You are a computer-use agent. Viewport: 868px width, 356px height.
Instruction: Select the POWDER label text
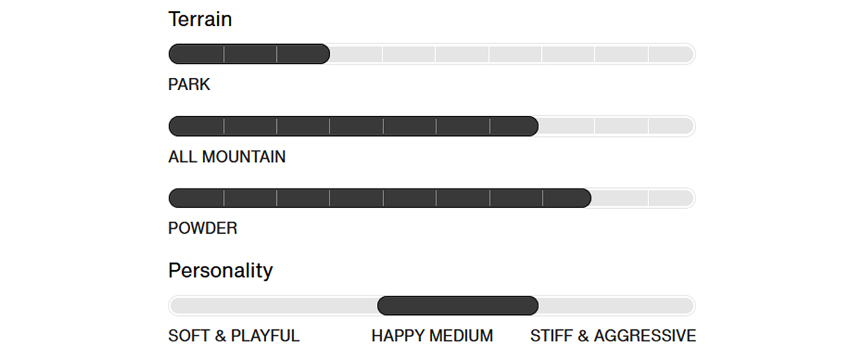pos(203,228)
